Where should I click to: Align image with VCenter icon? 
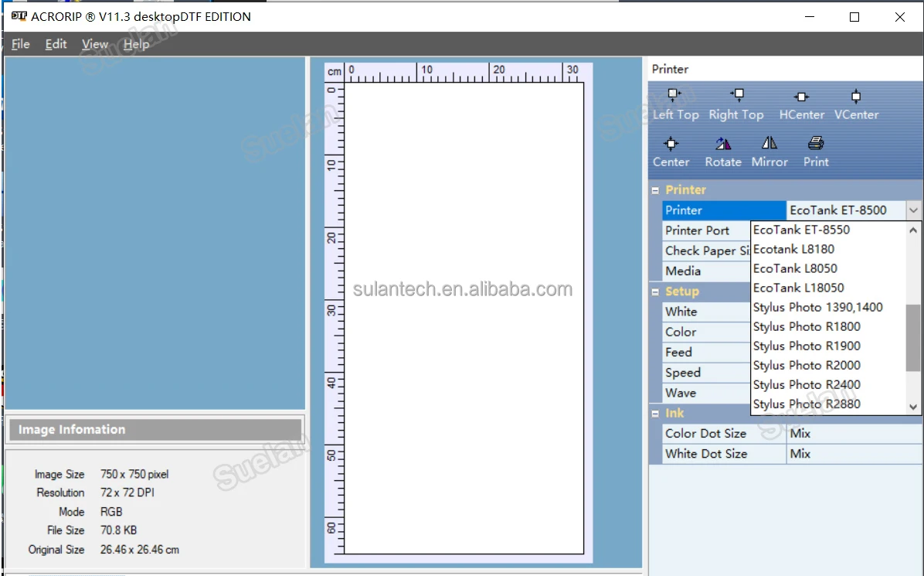pos(855,97)
